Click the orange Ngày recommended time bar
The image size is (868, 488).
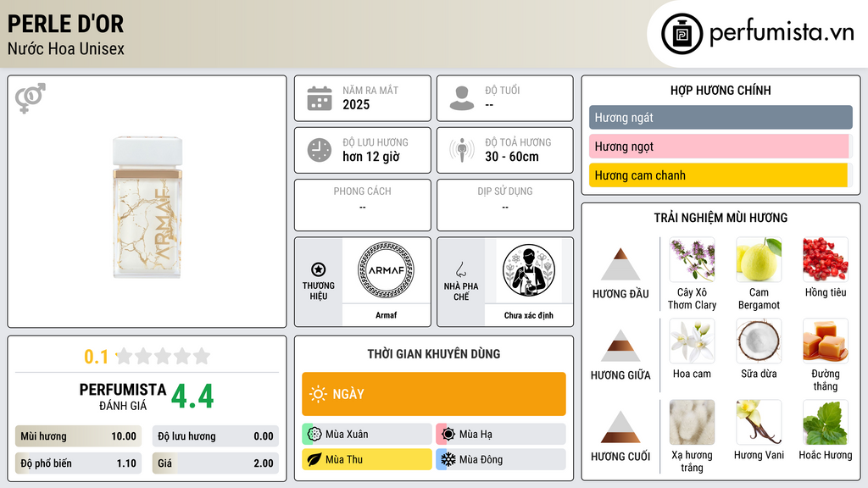[434, 394]
